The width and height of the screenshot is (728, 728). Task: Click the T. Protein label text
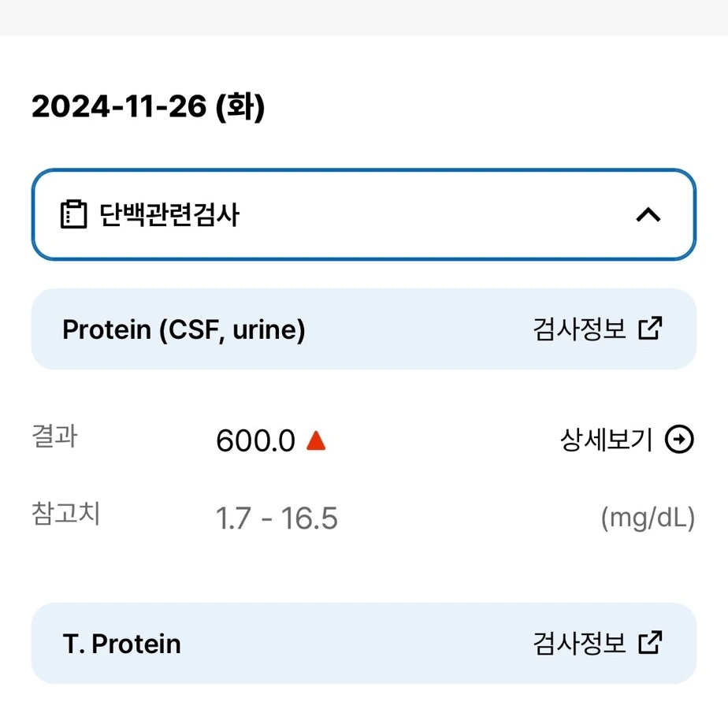click(x=121, y=644)
